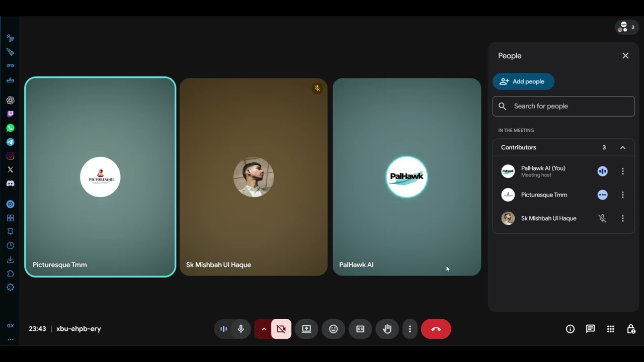Open Twitch in the sidebar

[10, 114]
